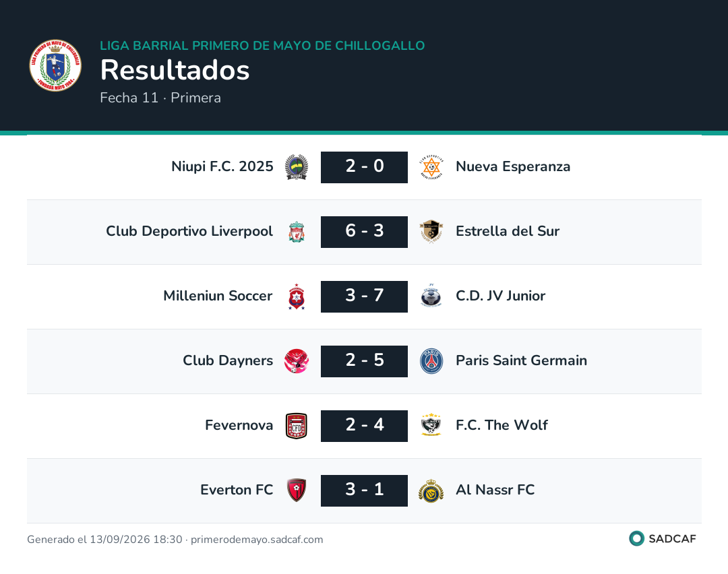Screen dimensions: 728x574
Task: Open the primerodemayo.sadcaf.com footer link
Action: (x=257, y=539)
